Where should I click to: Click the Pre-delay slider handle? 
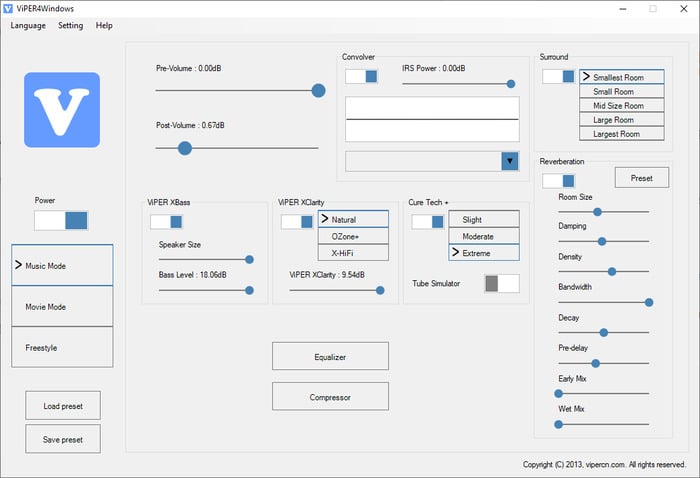[x=596, y=364]
